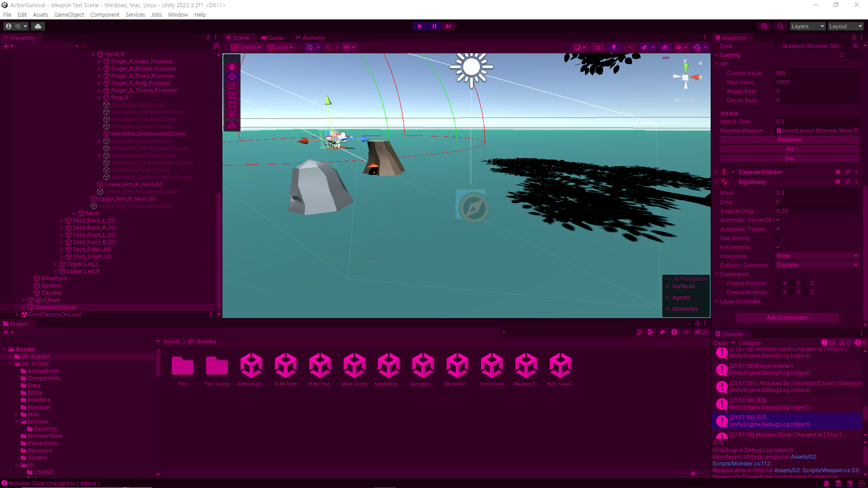868x488 pixels.
Task: Click the Pause button
Action: pos(434,26)
